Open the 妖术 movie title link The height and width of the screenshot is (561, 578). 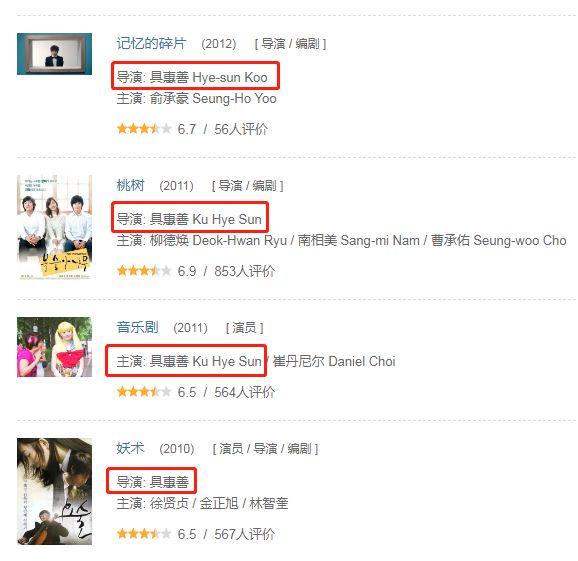130,448
